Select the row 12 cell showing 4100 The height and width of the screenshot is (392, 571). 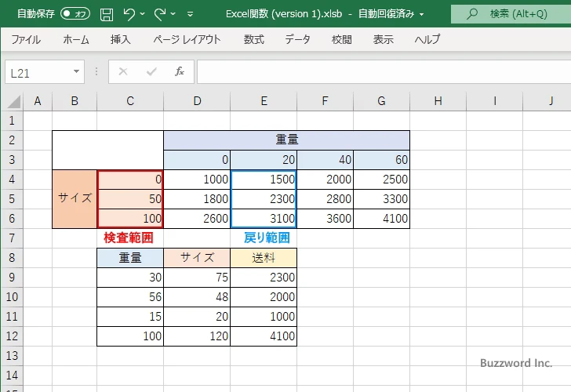click(264, 336)
